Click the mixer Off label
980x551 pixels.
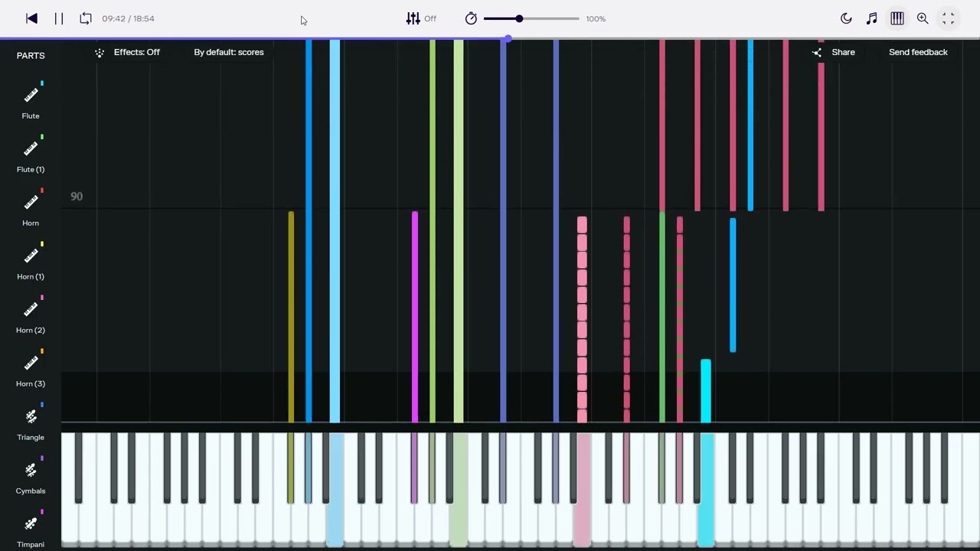point(430,18)
